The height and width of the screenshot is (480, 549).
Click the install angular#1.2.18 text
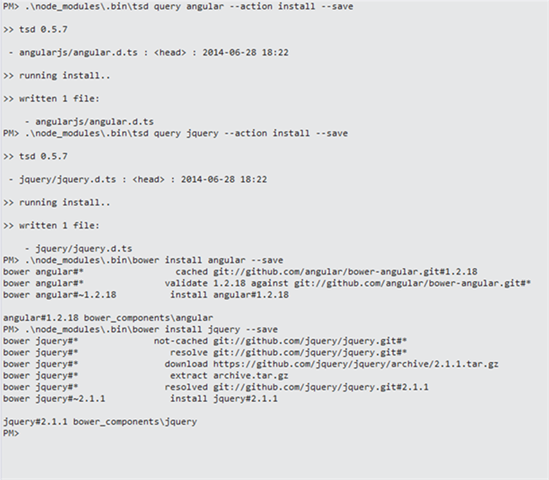[229, 295]
